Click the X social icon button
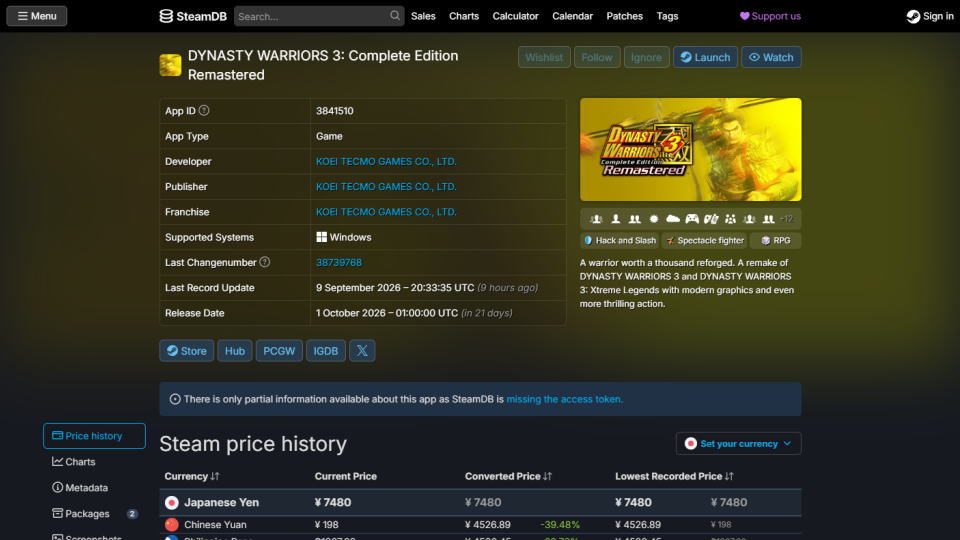 [362, 351]
